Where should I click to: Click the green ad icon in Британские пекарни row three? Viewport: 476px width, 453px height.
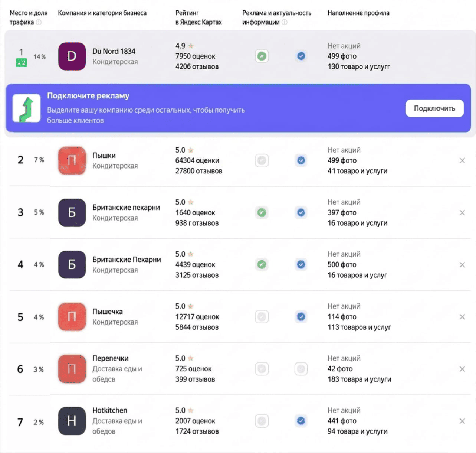[262, 212]
